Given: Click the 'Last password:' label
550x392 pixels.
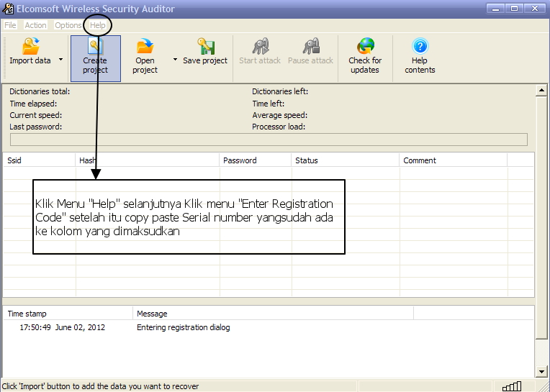Looking at the screenshot, I should tap(36, 127).
